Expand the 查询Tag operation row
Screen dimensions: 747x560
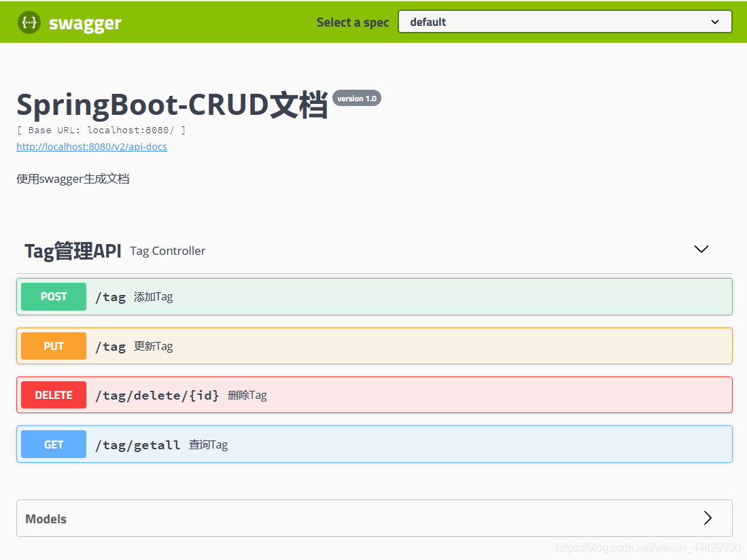(375, 444)
